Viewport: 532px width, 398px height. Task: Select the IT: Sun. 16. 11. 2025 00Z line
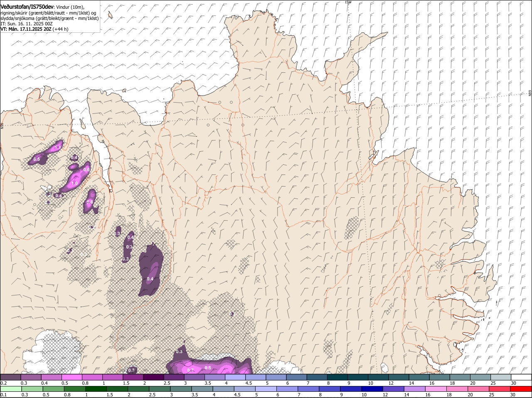[x=27, y=24]
